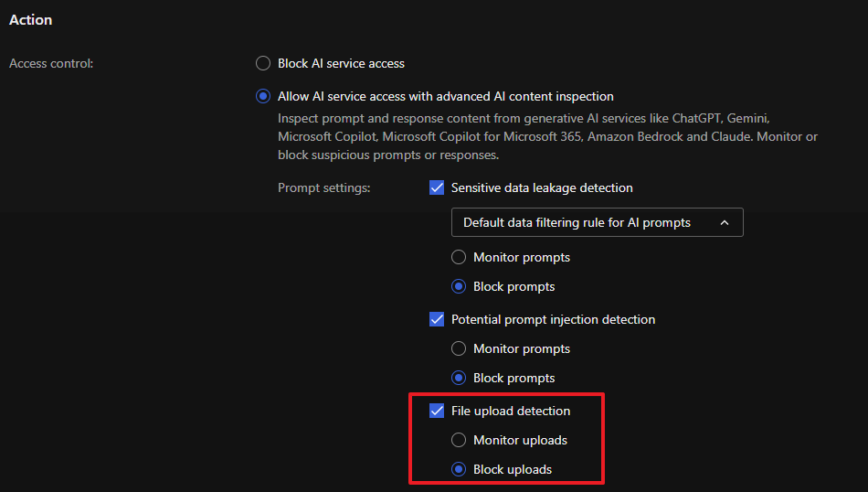Select Monitor prompts for prompt injection detection
The width and height of the screenshot is (868, 492).
point(460,348)
